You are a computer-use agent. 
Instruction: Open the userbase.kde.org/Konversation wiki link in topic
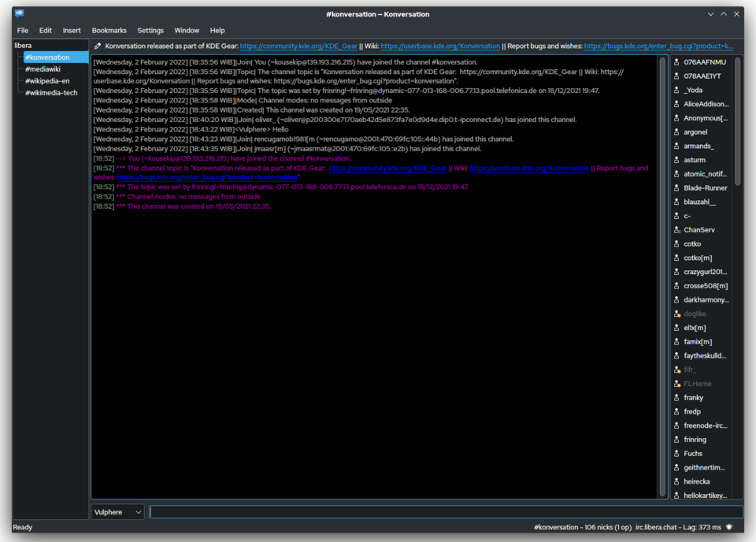pos(439,46)
